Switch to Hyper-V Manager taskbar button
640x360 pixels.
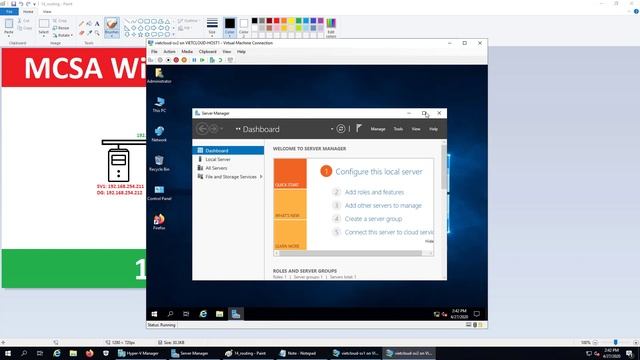pyautogui.click(x=140, y=353)
